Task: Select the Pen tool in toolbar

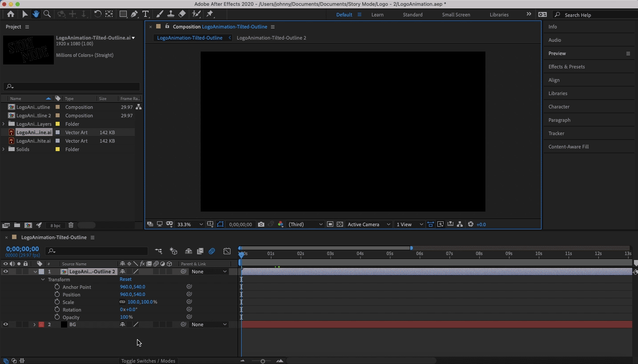Action: point(134,14)
